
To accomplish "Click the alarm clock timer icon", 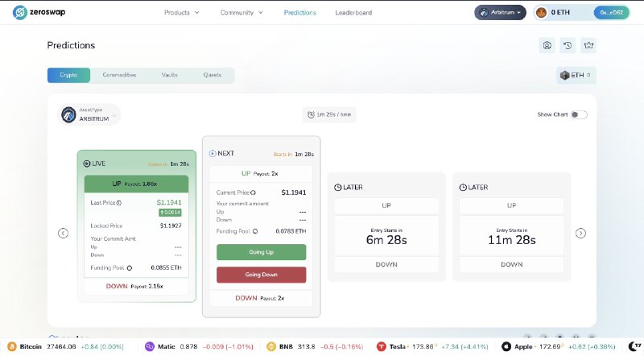I will click(311, 114).
